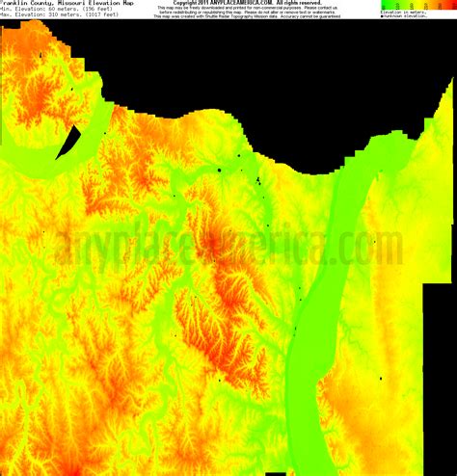Click the "Elevation in meters." legend caption
The height and width of the screenshot is (476, 457).
pos(404,13)
